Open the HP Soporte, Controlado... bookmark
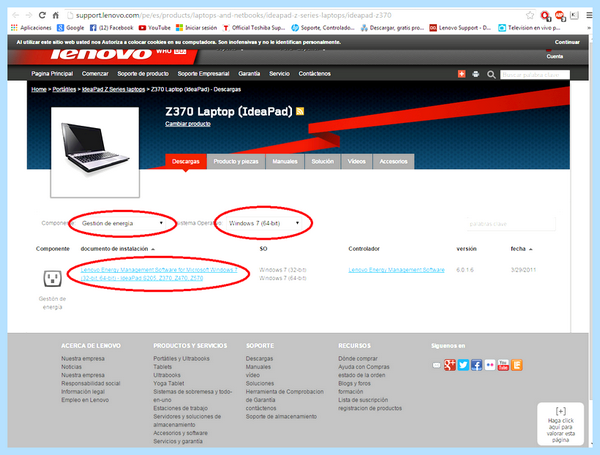The image size is (600, 455). (x=323, y=28)
